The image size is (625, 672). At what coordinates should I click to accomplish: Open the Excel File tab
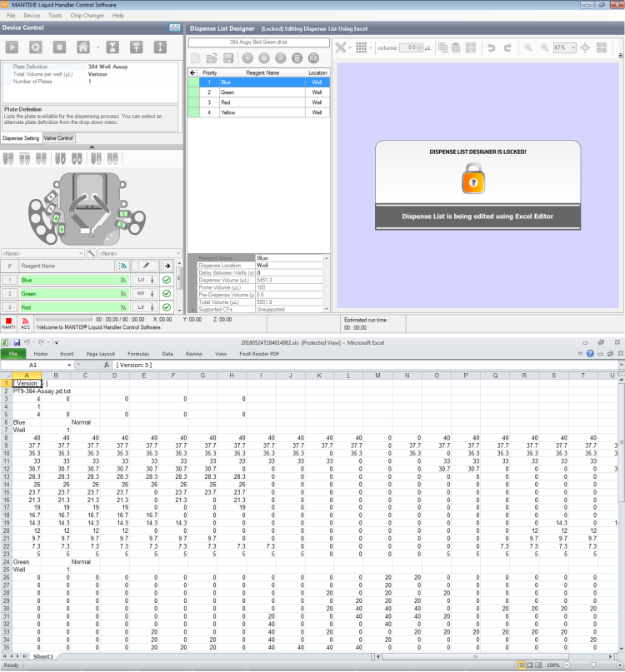(x=13, y=354)
